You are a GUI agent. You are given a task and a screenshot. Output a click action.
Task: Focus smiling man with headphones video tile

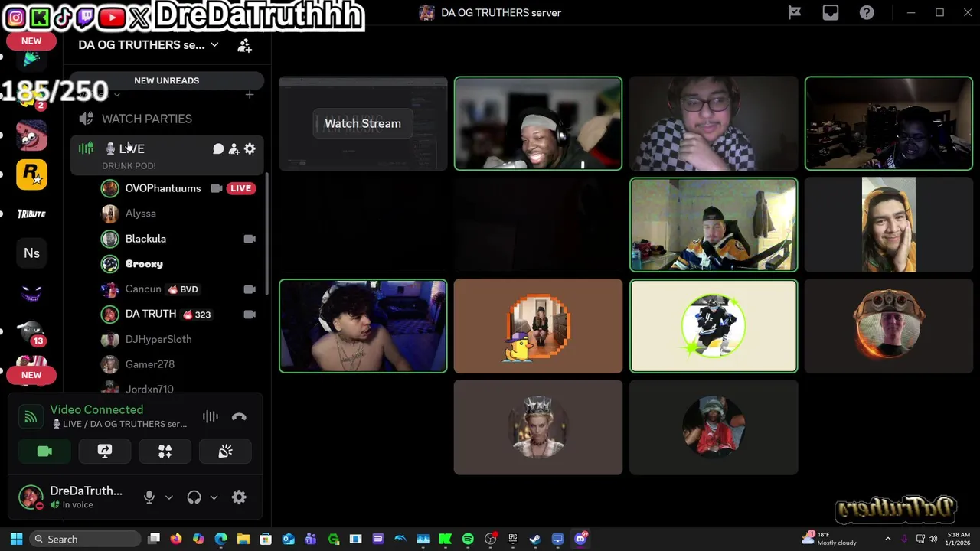tap(538, 123)
